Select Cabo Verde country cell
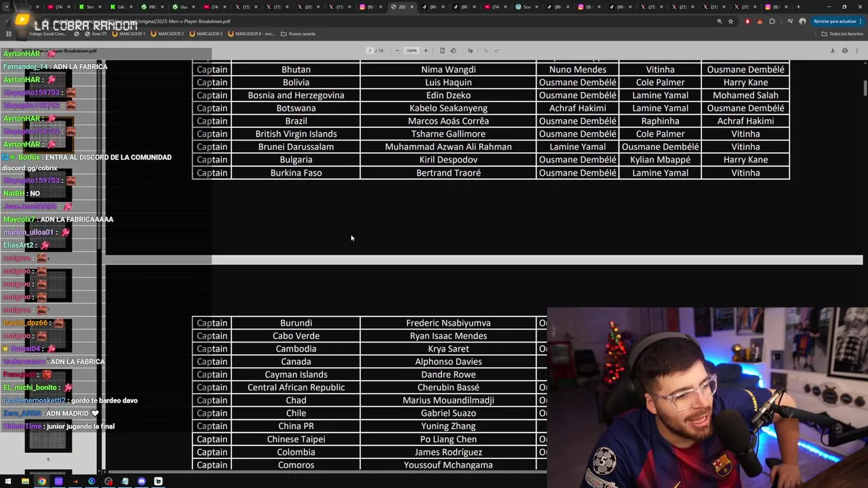Screen dimensions: 868x488 pos(296,335)
